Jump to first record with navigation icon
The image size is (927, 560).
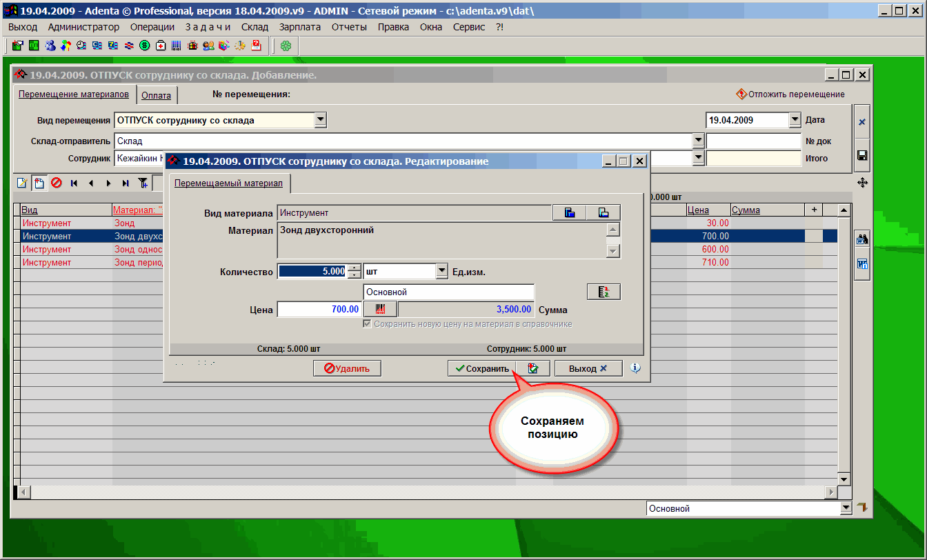[74, 183]
